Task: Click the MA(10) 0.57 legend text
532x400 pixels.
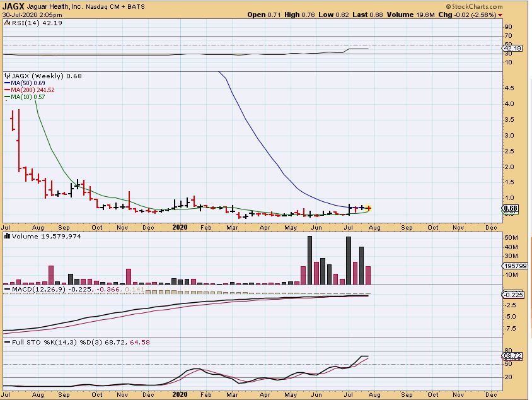Action: click(x=28, y=97)
